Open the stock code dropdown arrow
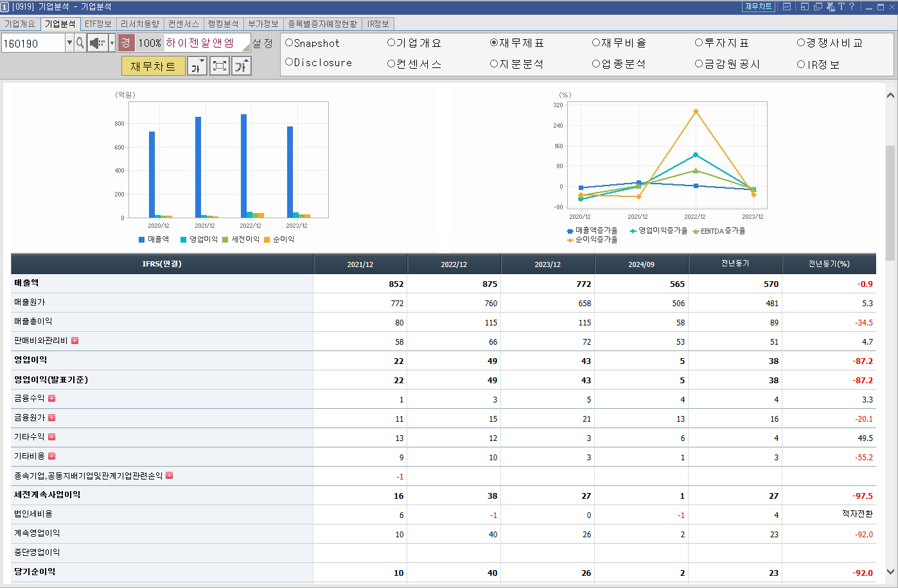Image resolution: width=898 pixels, height=588 pixels. [69, 43]
